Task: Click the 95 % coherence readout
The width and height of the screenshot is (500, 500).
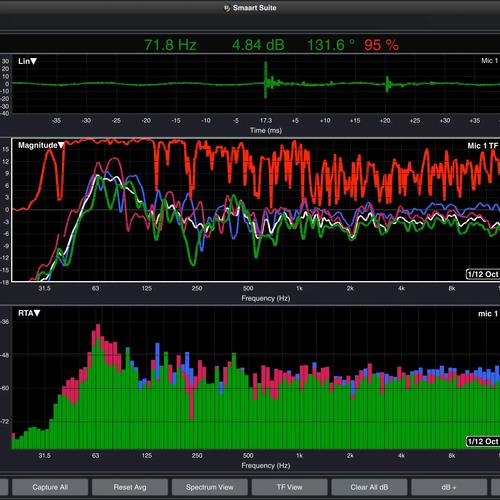Action: click(x=381, y=45)
